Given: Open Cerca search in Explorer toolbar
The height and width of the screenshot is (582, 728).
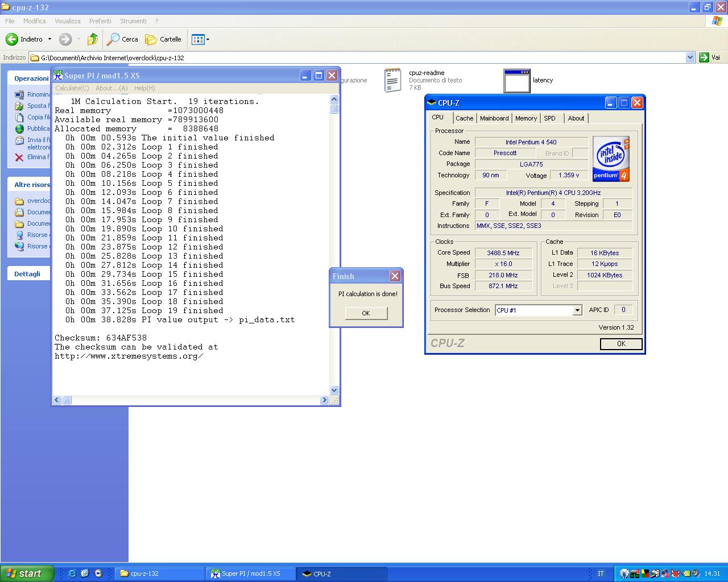Looking at the screenshot, I should click(123, 39).
